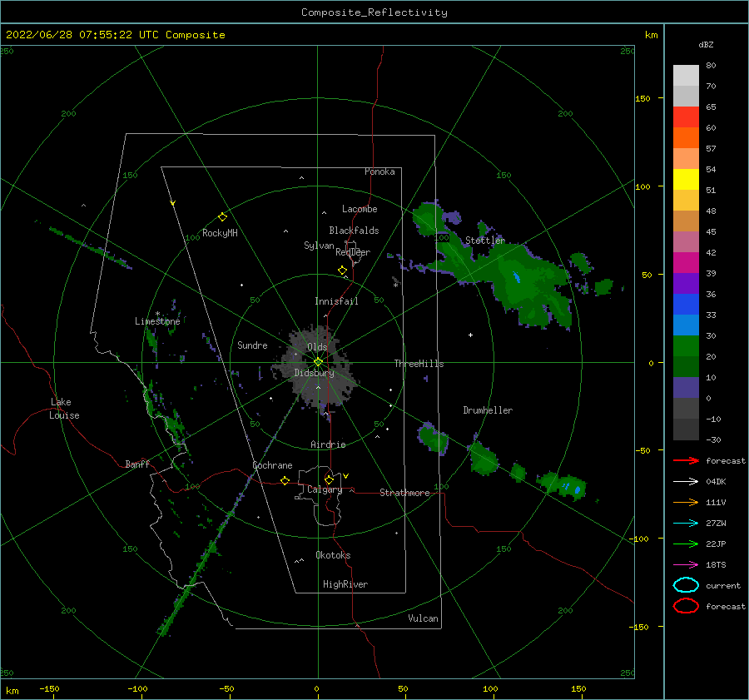Click the cyan 27ZW arrow legend icon
Image resolution: width=749 pixels, height=700 pixels.
click(686, 524)
